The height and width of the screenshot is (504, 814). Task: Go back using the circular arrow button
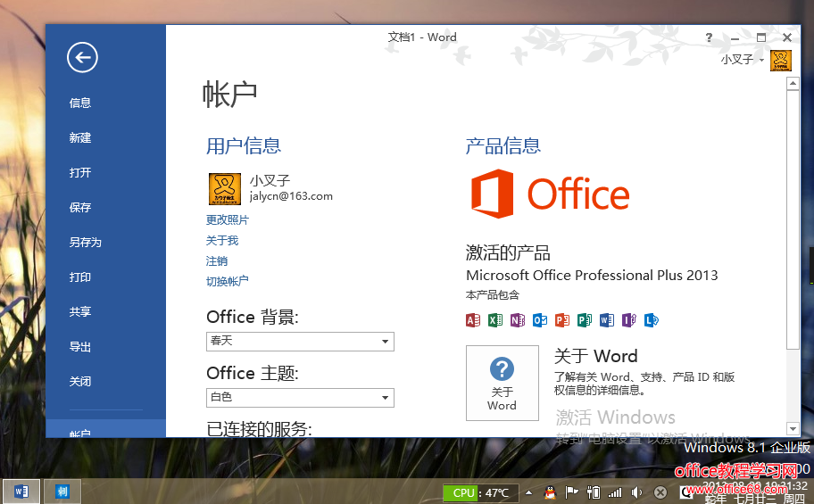(82, 57)
